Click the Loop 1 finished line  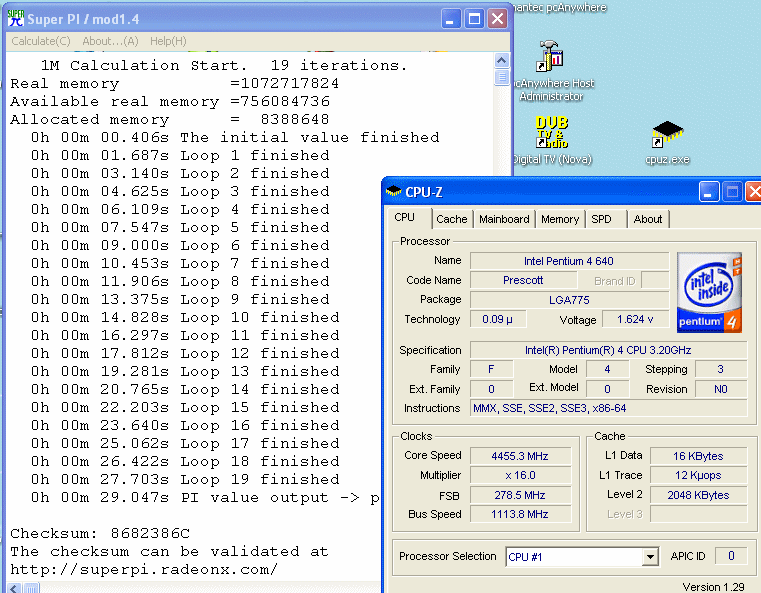pyautogui.click(x=180, y=155)
